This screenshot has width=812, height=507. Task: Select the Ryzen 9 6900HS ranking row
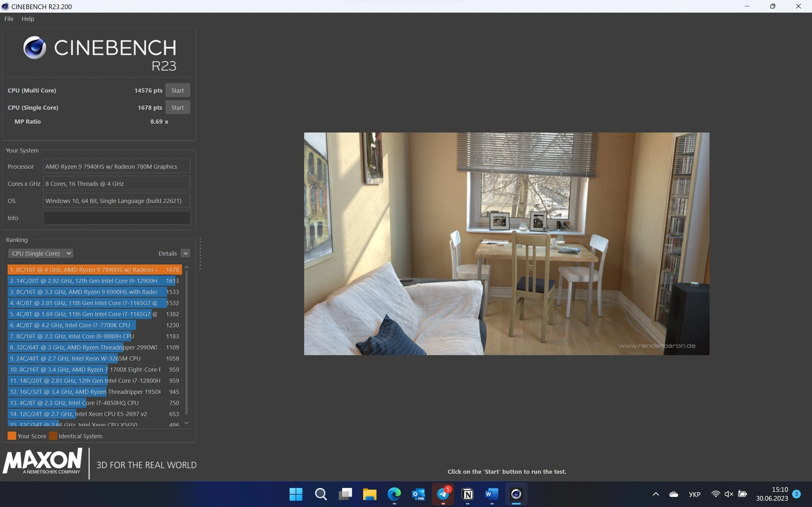95,292
